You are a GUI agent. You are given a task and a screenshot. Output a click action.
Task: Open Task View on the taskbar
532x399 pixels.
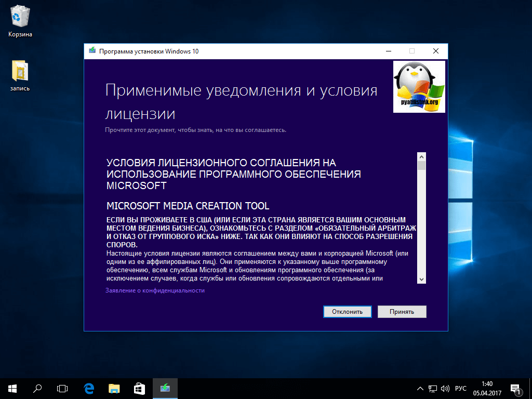[62, 389]
